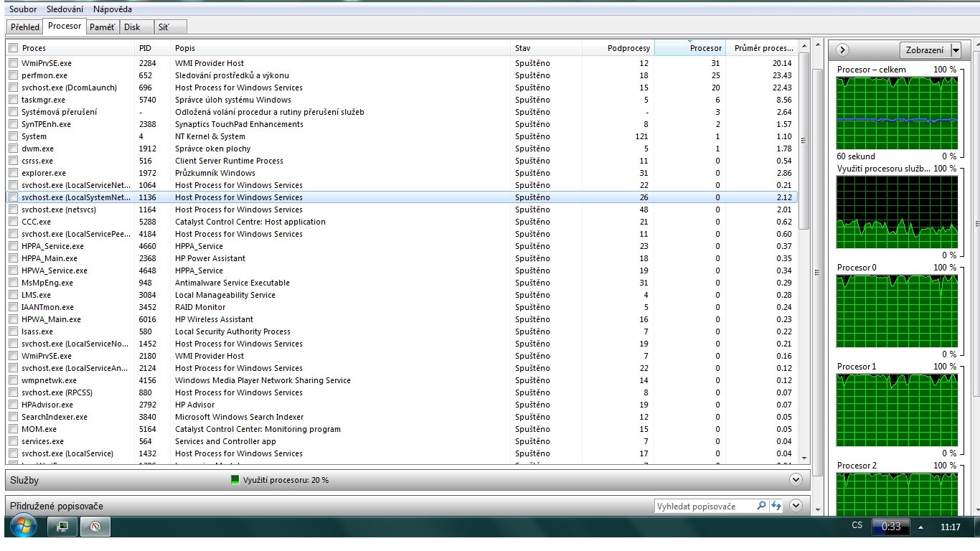Click the CS language indicator in the tray

point(857,526)
